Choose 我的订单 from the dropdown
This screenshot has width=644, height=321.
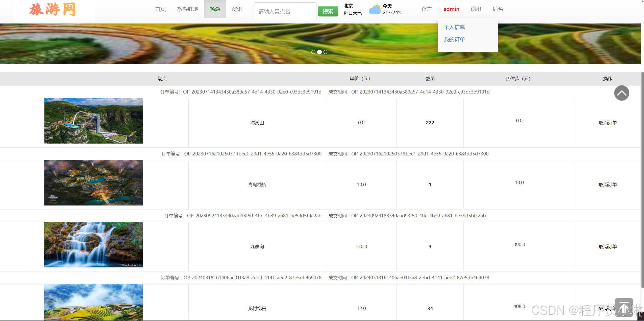(x=454, y=40)
